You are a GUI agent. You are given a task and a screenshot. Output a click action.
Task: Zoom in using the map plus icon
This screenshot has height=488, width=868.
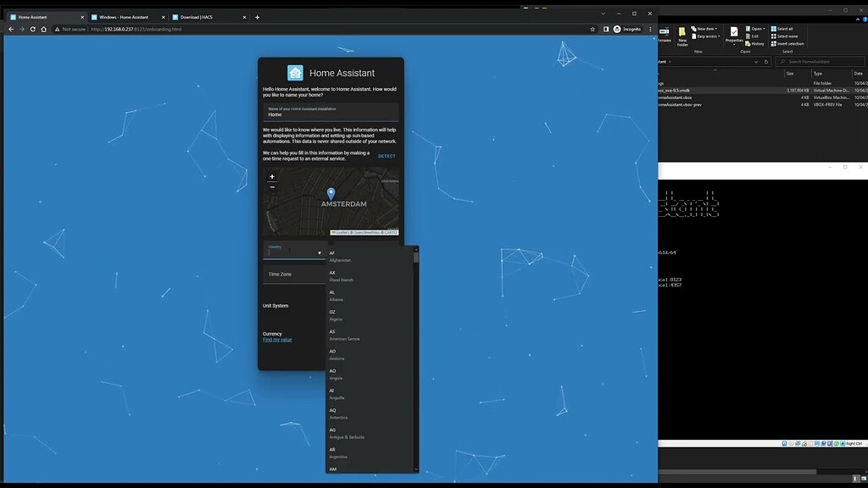[x=271, y=176]
